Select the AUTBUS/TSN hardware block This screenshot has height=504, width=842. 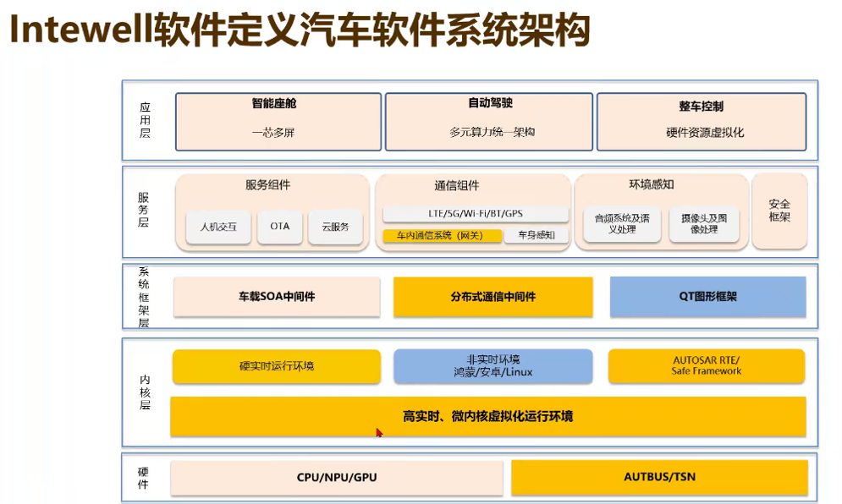658,478
